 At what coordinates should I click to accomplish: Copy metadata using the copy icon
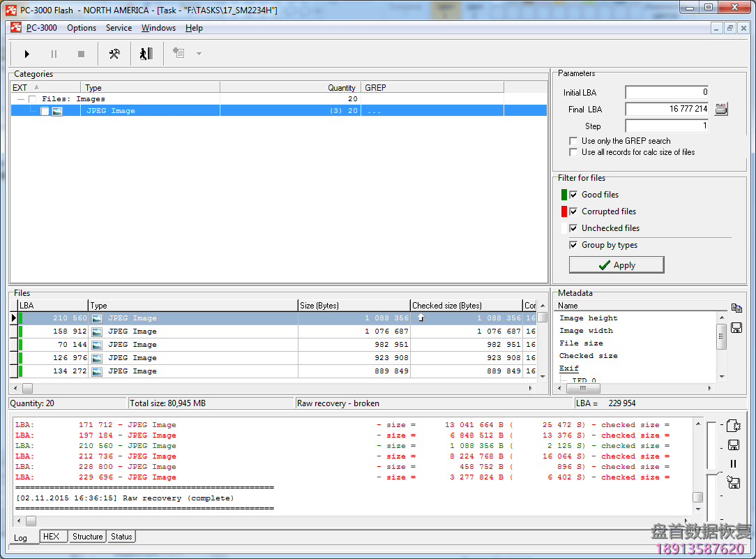point(736,308)
